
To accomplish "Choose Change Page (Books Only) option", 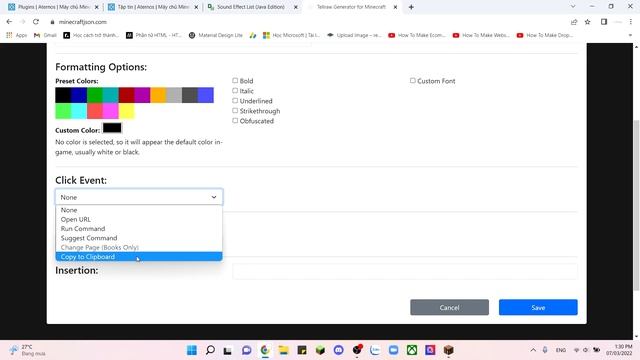I will (x=139, y=247).
